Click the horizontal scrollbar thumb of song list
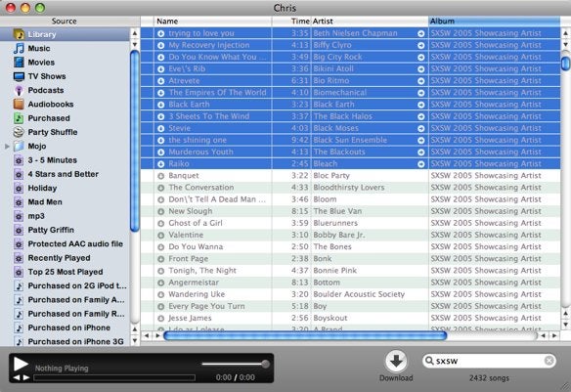This screenshot has width=571, height=392. point(305,335)
